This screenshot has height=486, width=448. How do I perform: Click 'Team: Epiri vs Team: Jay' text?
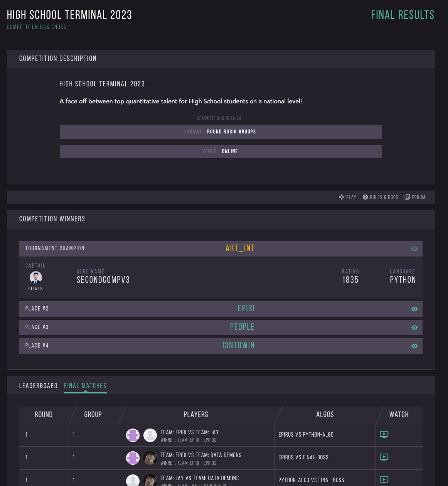pyautogui.click(x=190, y=432)
